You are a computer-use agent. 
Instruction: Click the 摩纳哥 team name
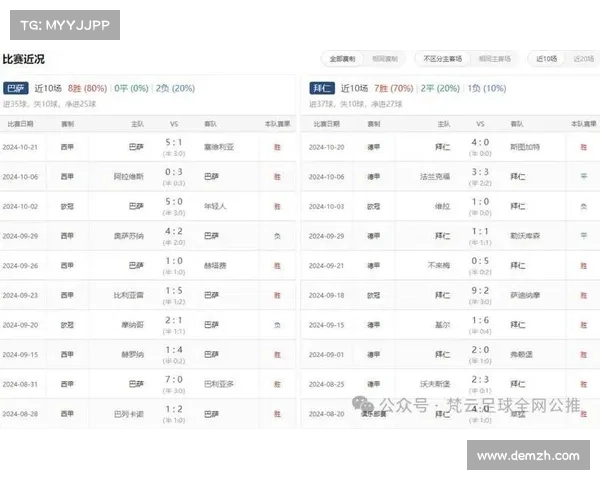(x=132, y=325)
